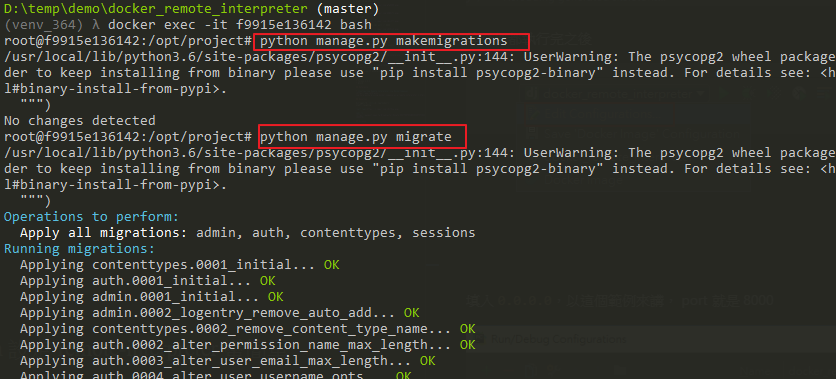Image resolution: width=836 pixels, height=379 pixels.
Task: Click the Applying admin.0001_initial line
Action: pyautogui.click(x=152, y=296)
